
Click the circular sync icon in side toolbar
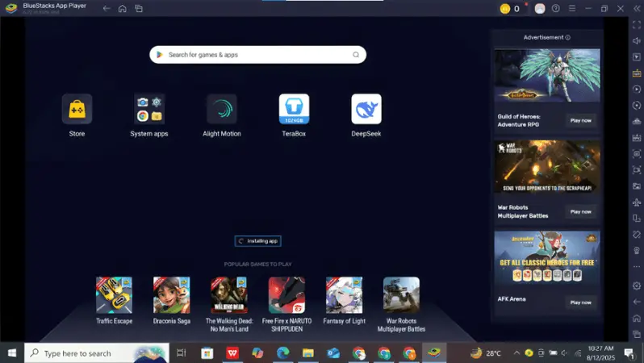637,106
